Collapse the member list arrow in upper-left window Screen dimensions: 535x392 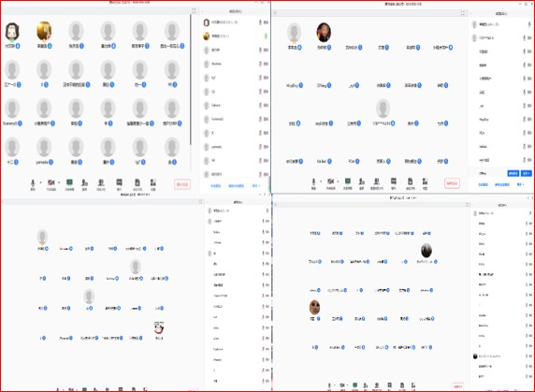[203, 11]
